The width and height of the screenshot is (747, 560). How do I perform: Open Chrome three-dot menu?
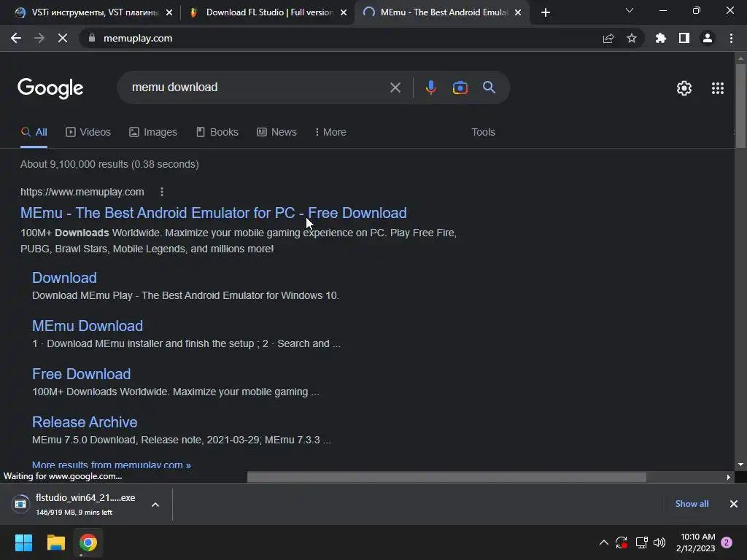731,38
